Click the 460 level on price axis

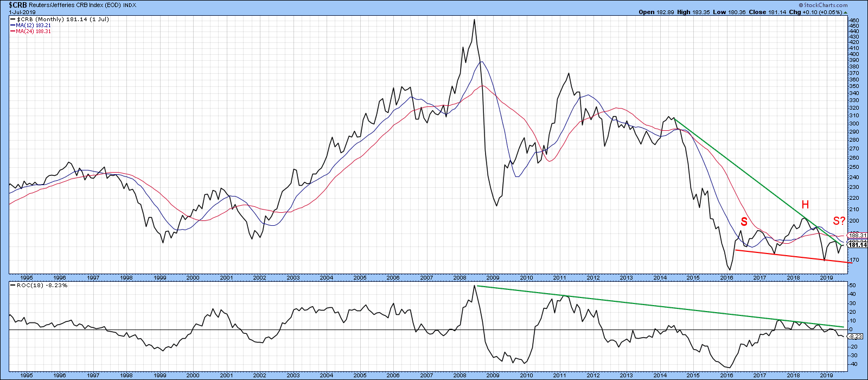click(853, 21)
